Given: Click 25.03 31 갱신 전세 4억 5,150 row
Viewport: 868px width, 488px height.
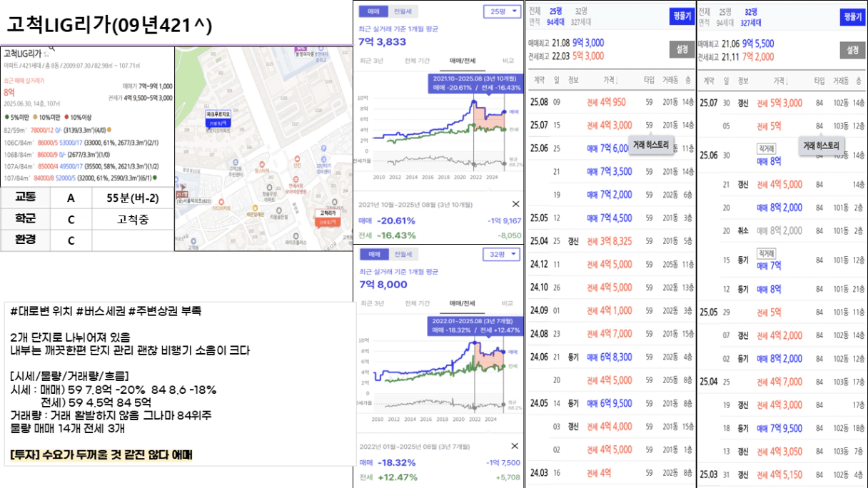Looking at the screenshot, I should click(x=782, y=474).
